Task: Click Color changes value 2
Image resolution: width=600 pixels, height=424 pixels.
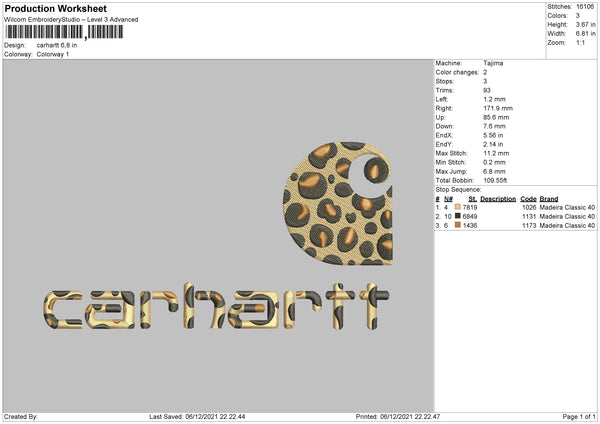Action: (x=485, y=72)
